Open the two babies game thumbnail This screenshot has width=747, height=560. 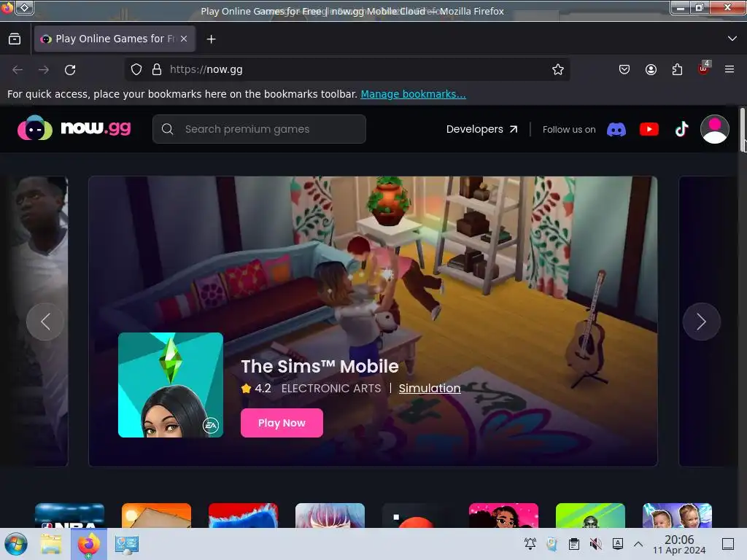click(x=677, y=516)
